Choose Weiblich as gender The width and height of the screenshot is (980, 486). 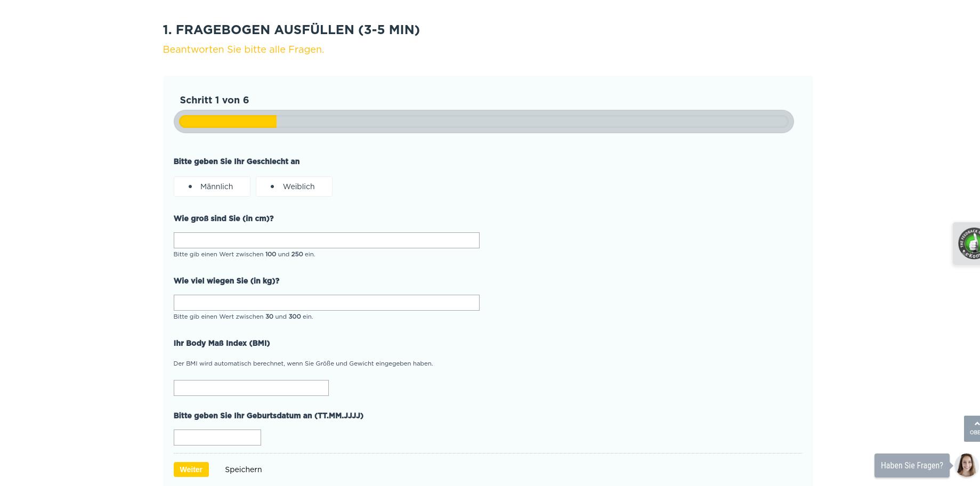click(x=294, y=187)
